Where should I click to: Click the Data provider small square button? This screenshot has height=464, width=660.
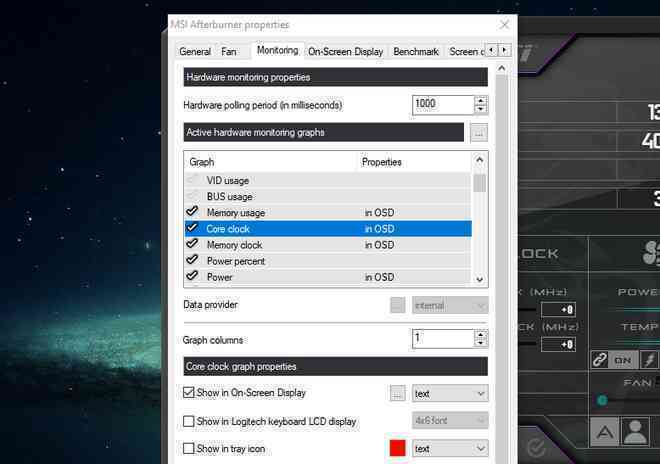click(397, 305)
